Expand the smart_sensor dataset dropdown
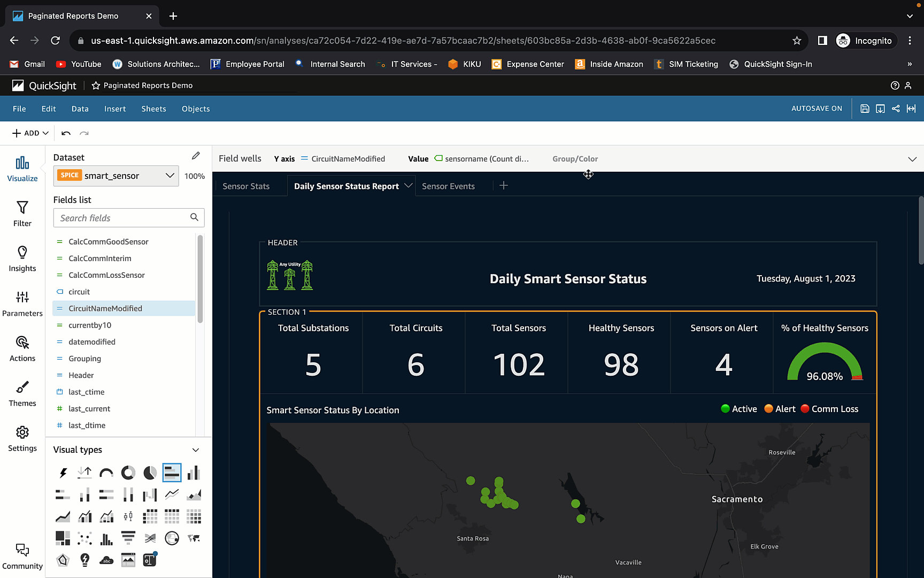The height and width of the screenshot is (578, 924). click(x=170, y=176)
